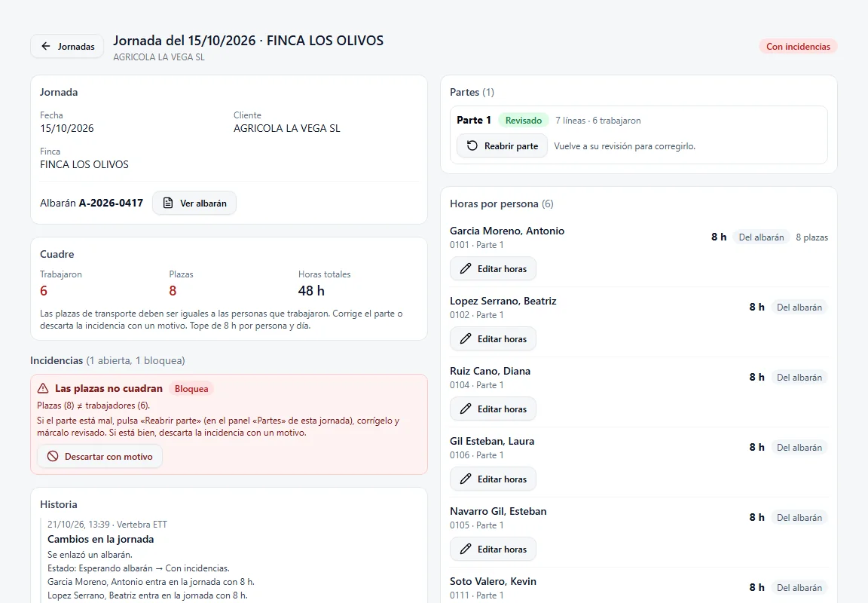This screenshot has width=868, height=603.
Task: Reopen Parte 1 with Reabrir parte
Action: pyautogui.click(x=502, y=146)
